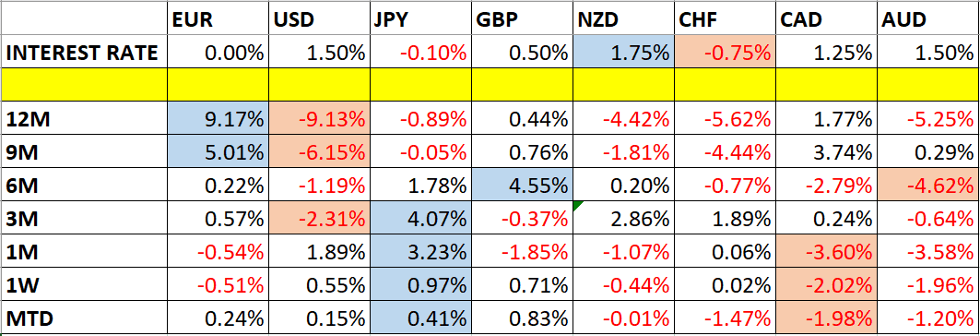Viewport: 980px width, 336px height.
Task: Select the EUR column header cell
Action: click(218, 19)
